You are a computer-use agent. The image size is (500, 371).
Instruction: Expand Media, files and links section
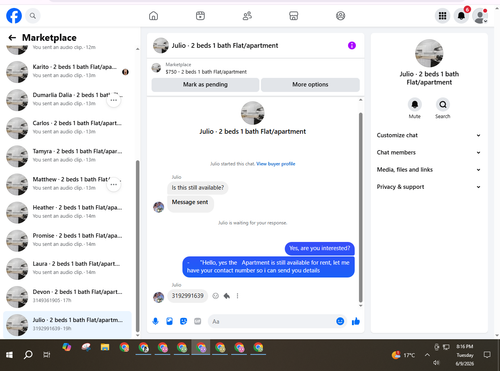click(x=429, y=170)
